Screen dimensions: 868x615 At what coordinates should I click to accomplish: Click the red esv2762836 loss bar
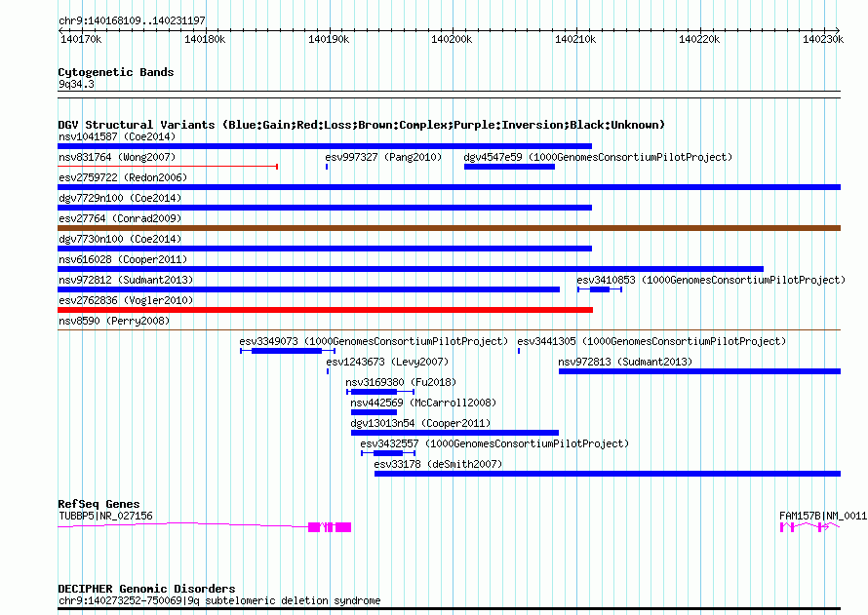325,310
